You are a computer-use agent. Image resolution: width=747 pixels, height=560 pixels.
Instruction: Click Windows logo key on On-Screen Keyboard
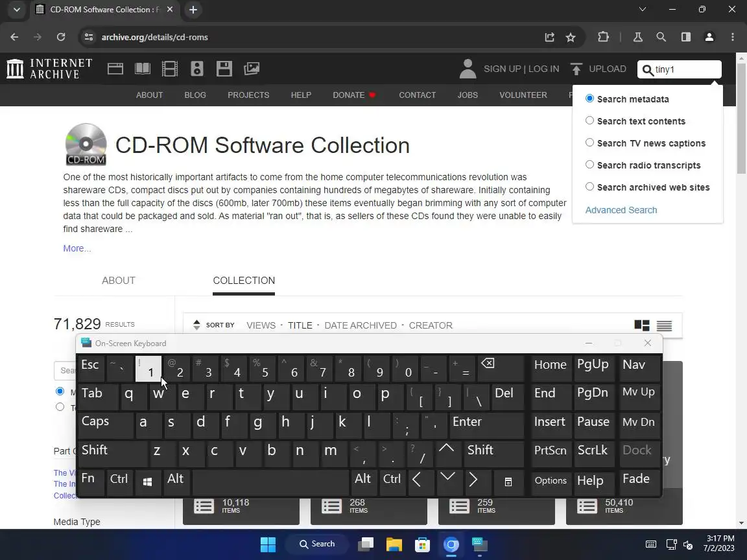(148, 482)
